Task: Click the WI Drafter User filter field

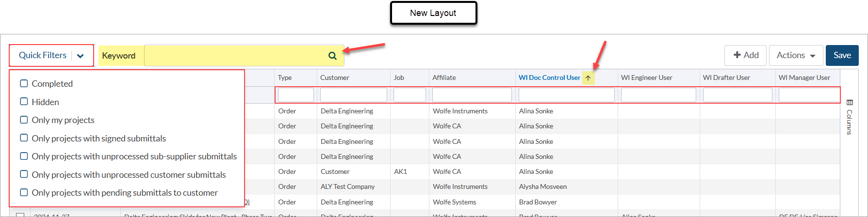Action: coord(737,95)
